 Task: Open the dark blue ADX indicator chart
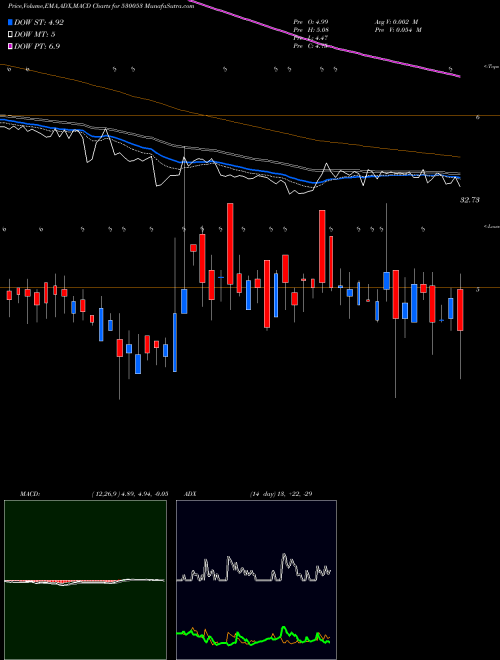pyautogui.click(x=256, y=580)
